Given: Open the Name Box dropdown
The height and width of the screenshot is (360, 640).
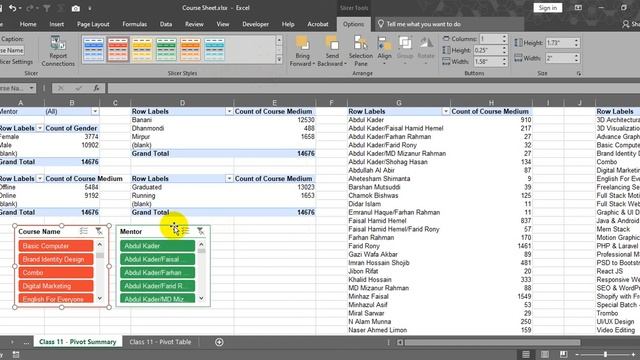Looking at the screenshot, I should point(31,88).
